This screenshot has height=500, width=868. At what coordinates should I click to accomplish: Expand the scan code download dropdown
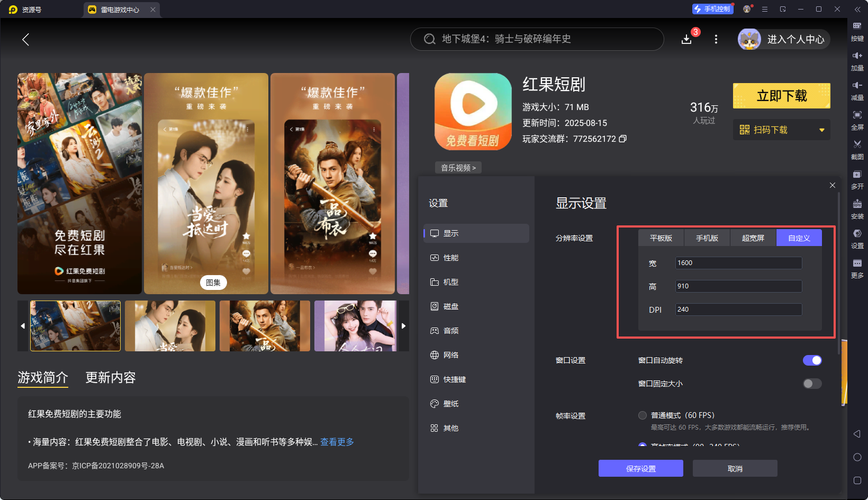[x=821, y=130]
